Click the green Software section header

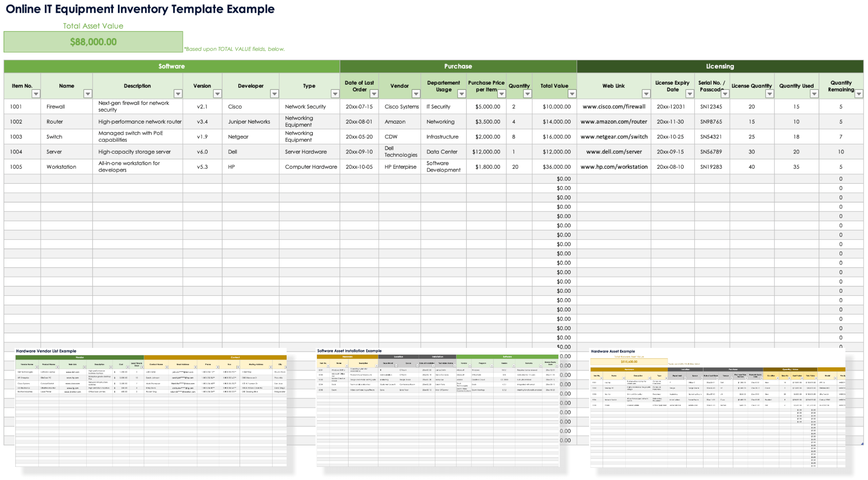point(172,67)
